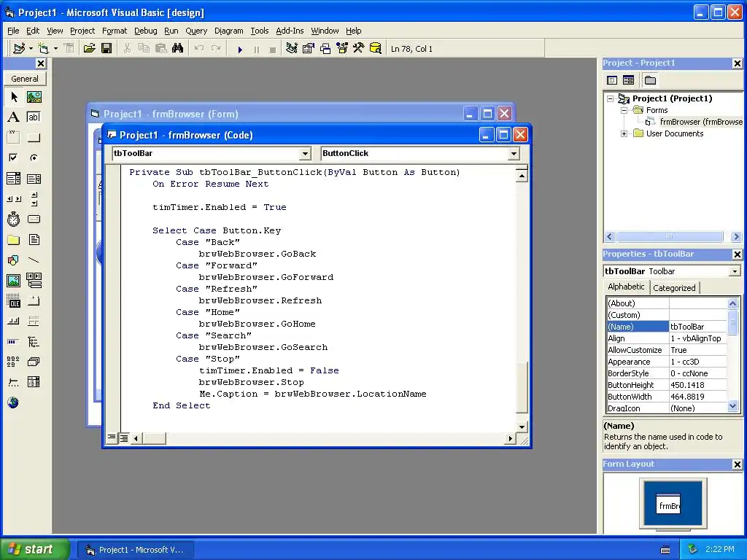
Task: Click the Find binoculars icon
Action: click(178, 49)
